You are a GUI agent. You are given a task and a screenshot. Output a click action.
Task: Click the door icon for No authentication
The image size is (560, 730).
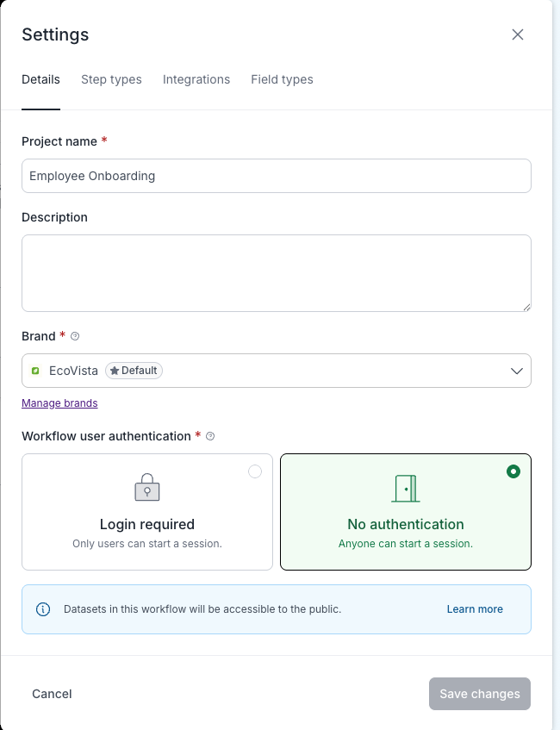click(x=406, y=488)
